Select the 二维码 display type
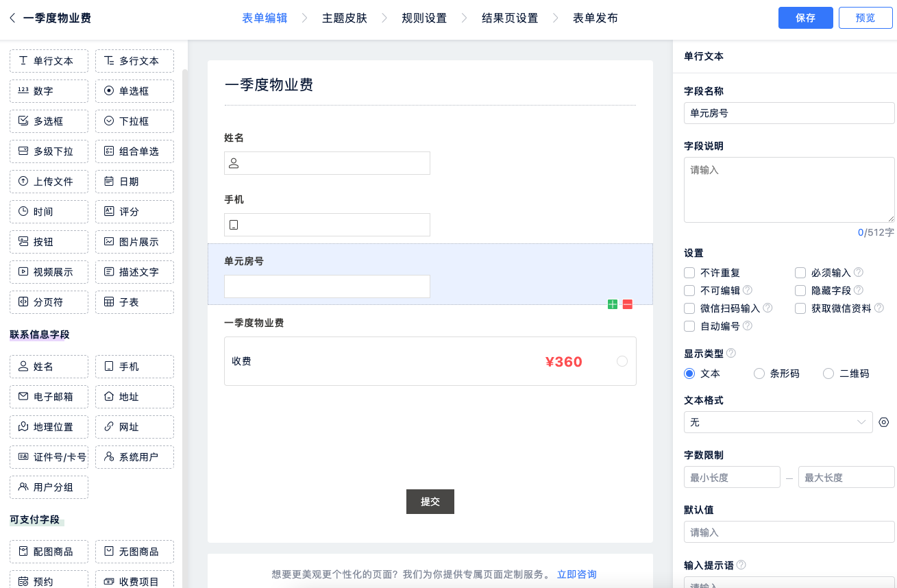Screen dimensions: 897x588 coord(828,374)
